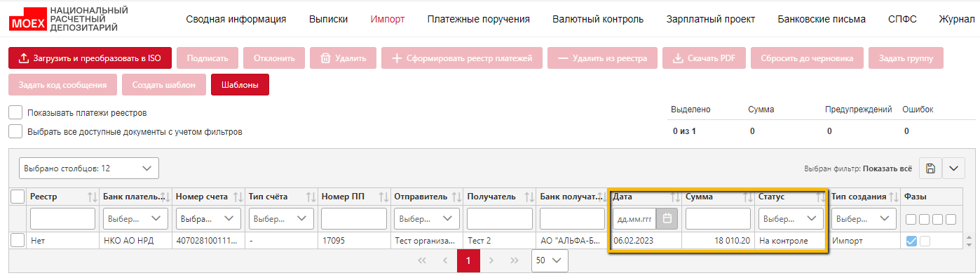The height and width of the screenshot is (278, 980).
Task: Toggle Показывать платежи реестров checkbox
Action: (15, 112)
